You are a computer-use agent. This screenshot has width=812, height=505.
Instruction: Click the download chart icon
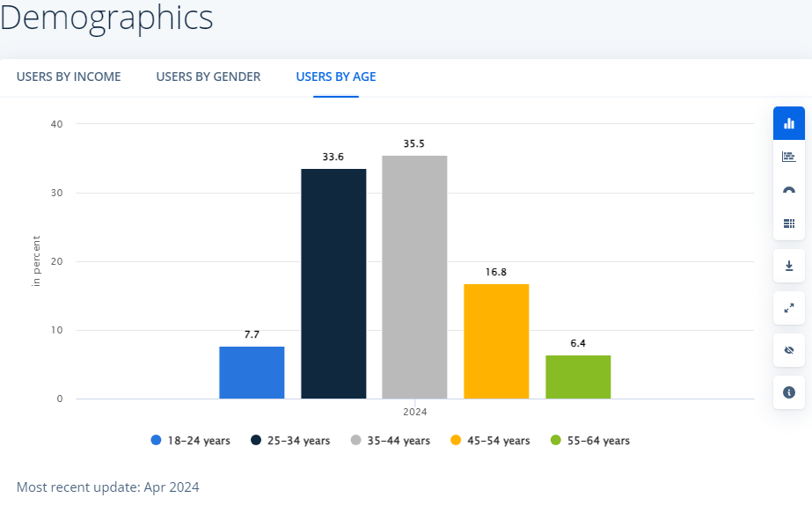click(788, 266)
